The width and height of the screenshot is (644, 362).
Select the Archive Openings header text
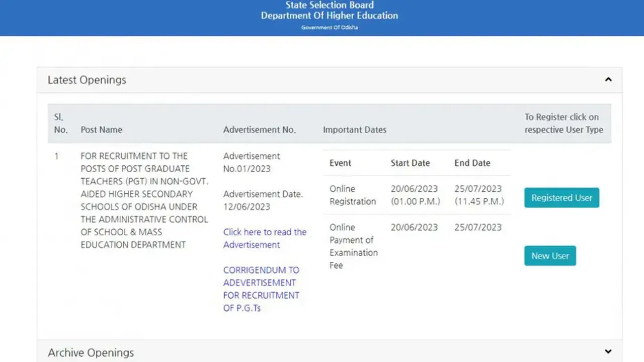coord(91,352)
